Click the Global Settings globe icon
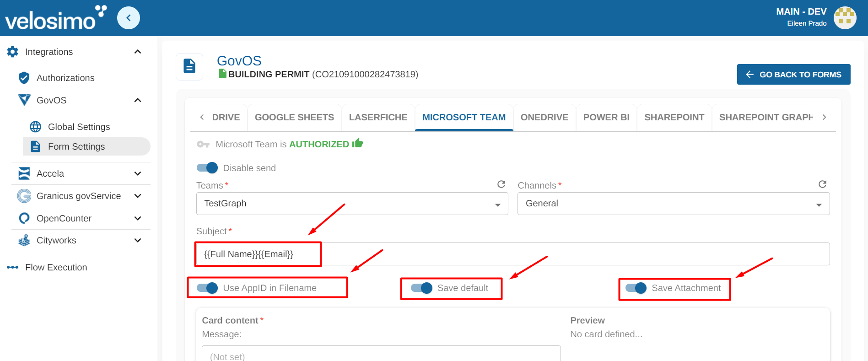868x361 pixels. (35, 127)
